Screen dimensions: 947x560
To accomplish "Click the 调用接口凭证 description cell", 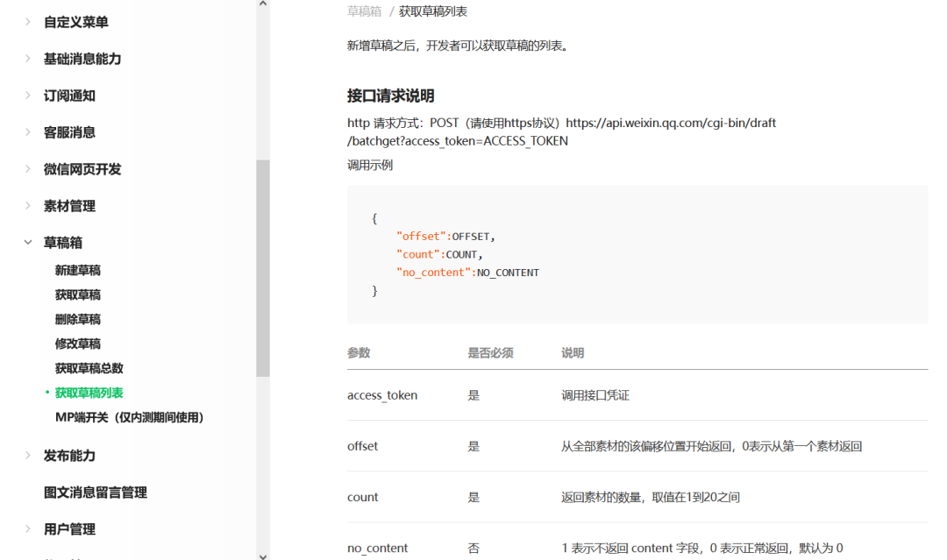I will (595, 395).
